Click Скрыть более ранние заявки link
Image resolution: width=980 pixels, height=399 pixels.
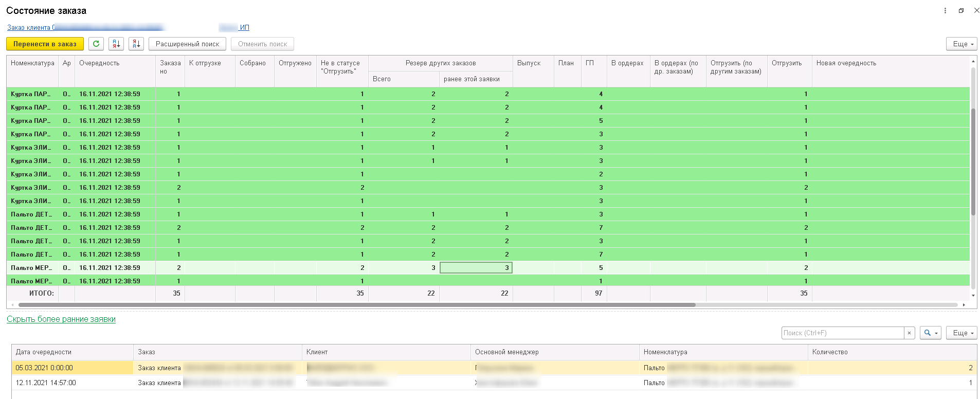tap(61, 319)
